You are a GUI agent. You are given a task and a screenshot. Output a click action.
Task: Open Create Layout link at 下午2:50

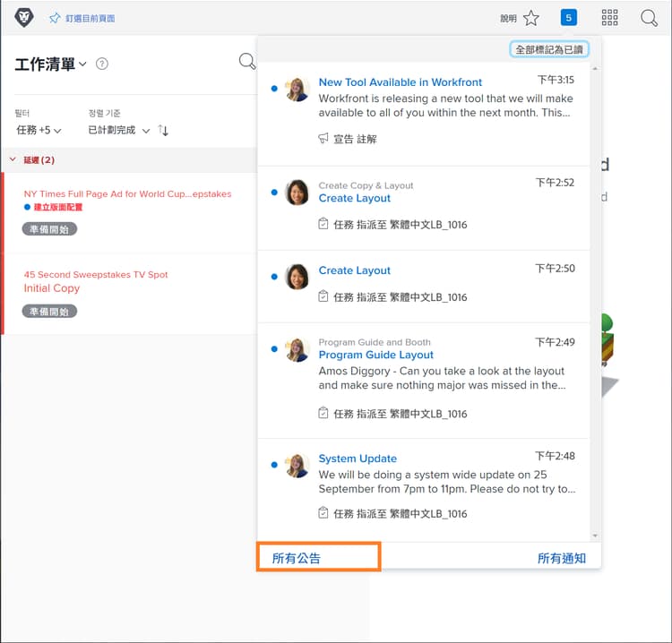(355, 270)
